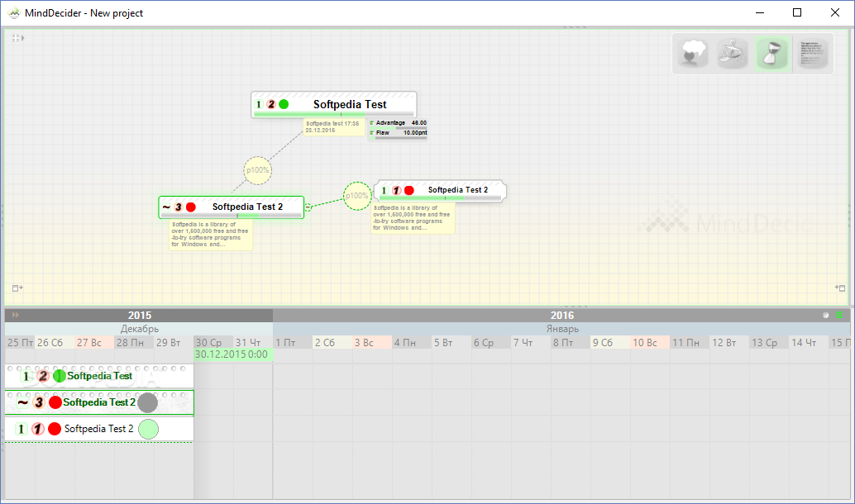Image resolution: width=855 pixels, height=504 pixels.
Task: Select the Декабрь month header
Action: 139,329
